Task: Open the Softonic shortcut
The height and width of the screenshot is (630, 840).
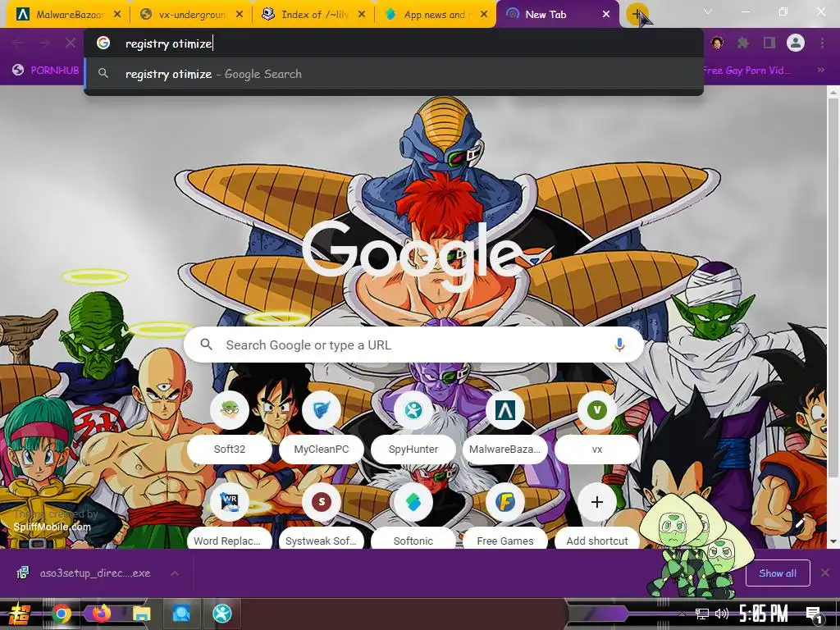Action: 413,517
